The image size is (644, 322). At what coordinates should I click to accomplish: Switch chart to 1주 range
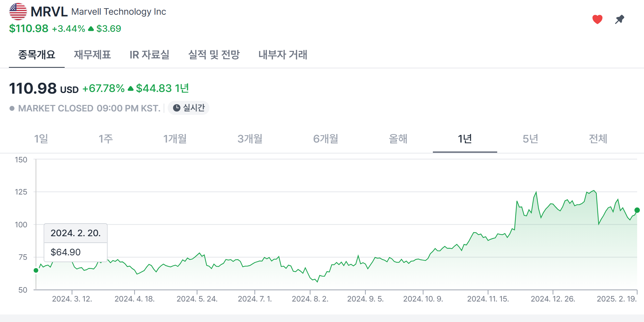coord(106,139)
